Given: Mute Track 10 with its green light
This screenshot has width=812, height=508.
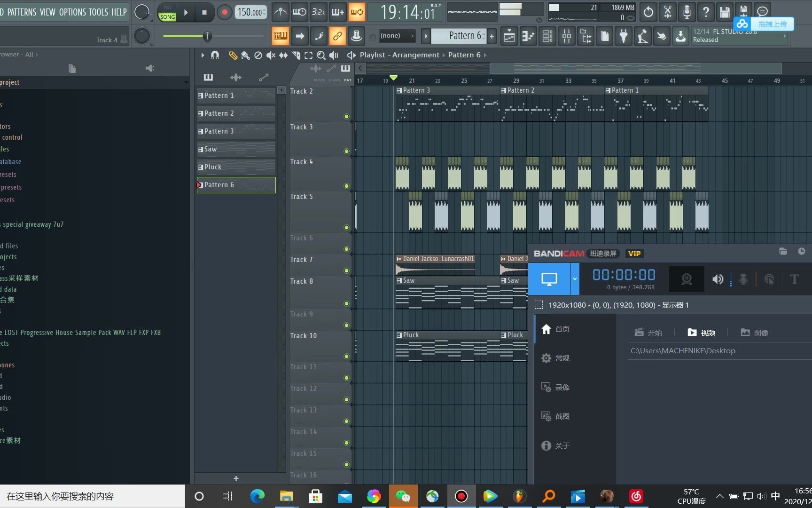Looking at the screenshot, I should point(346,356).
